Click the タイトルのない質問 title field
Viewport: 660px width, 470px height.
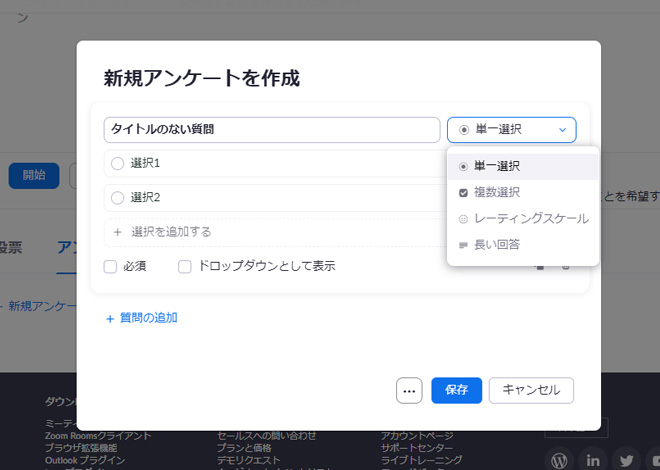[x=271, y=130]
